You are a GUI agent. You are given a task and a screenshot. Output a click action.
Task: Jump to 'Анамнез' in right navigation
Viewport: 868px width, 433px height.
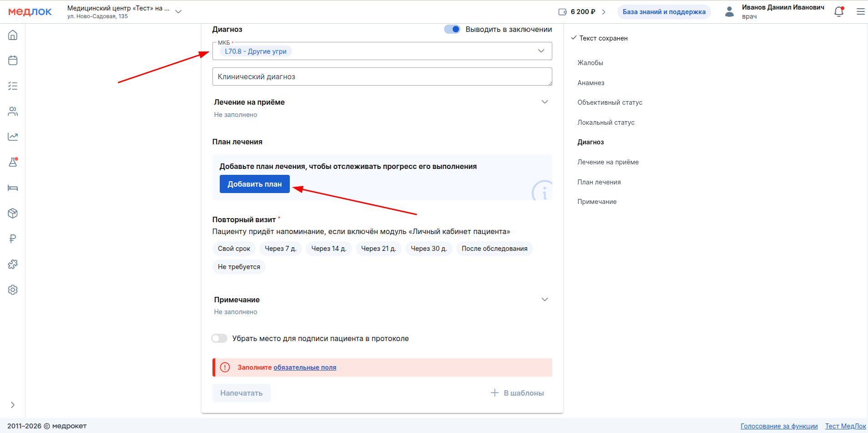[590, 83]
